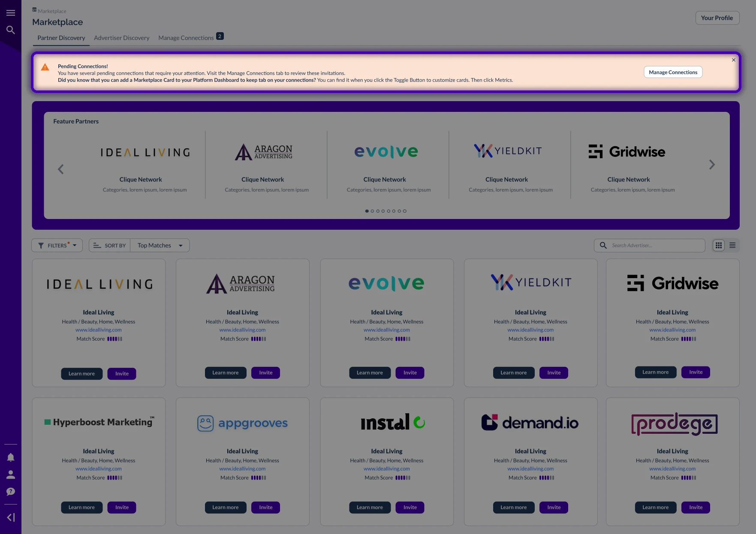Screen dimensions: 756x534
Task: Expand the Top Matches sort dropdown
Action: (x=160, y=245)
